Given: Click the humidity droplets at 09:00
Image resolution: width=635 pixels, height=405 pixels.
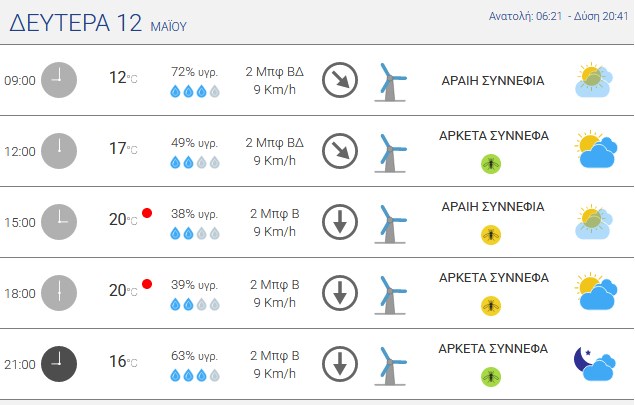Looking at the screenshot, I should [x=195, y=92].
